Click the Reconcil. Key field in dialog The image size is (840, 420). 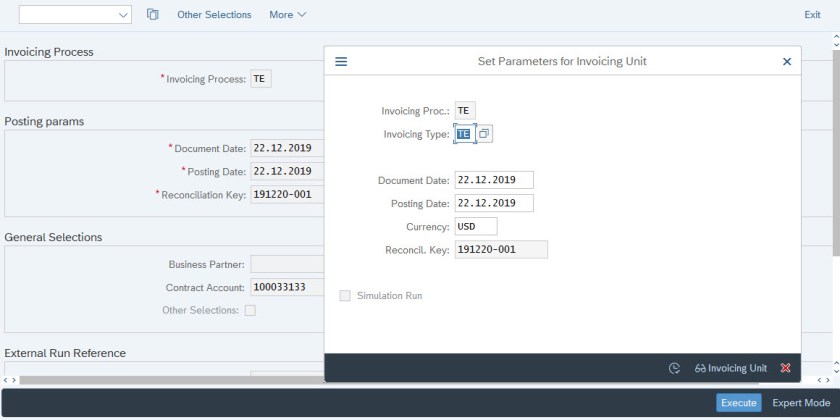point(501,250)
